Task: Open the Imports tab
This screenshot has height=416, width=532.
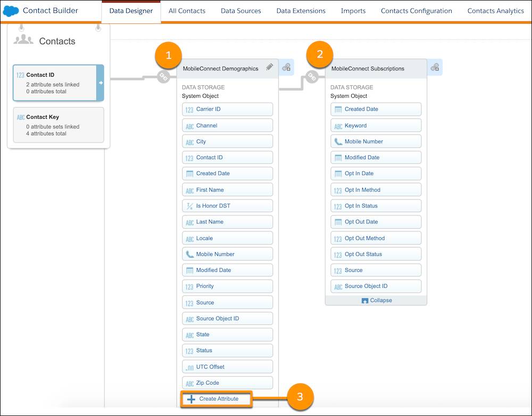Action: pos(353,11)
